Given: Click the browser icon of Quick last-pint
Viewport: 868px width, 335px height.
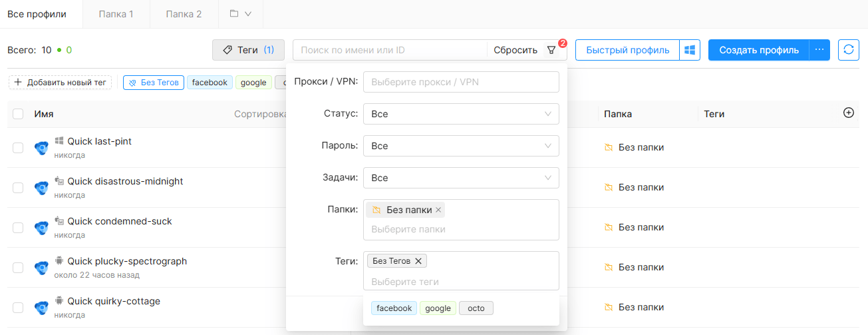Looking at the screenshot, I should coord(42,148).
